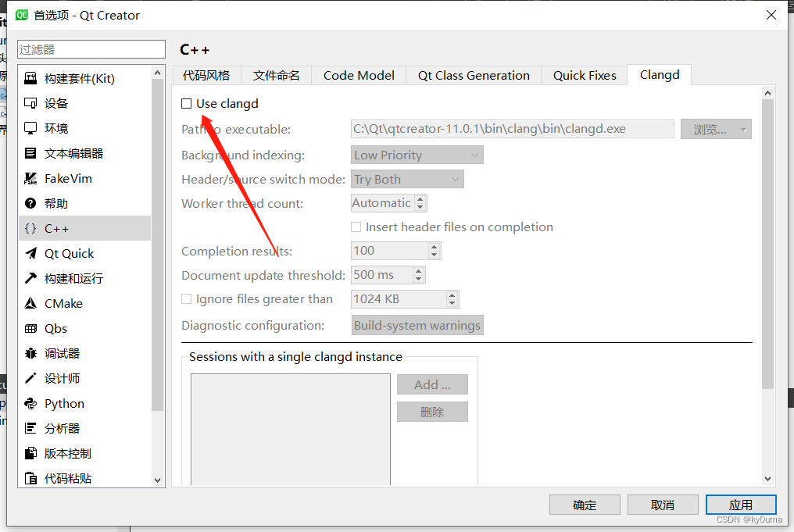The height and width of the screenshot is (532, 794).
Task: Decrease the 1024 KB file size limit
Action: point(452,303)
